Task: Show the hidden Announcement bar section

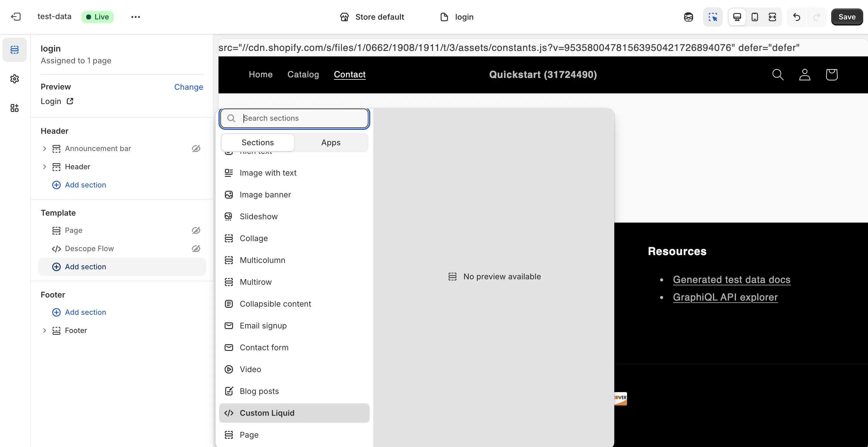Action: 196,148
